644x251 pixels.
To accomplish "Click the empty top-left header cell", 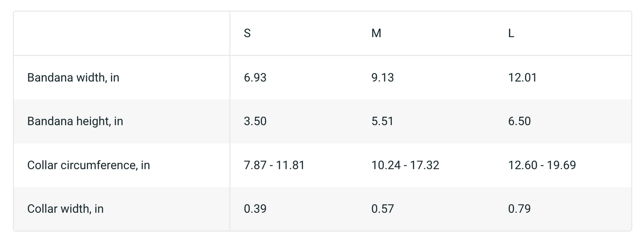I will [x=122, y=33].
